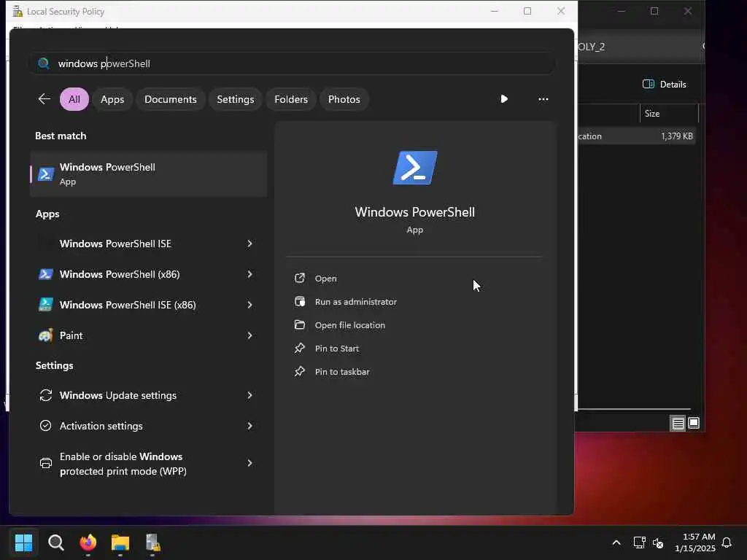This screenshot has height=560, width=747.
Task: Choose Pin to Start
Action: pos(337,349)
